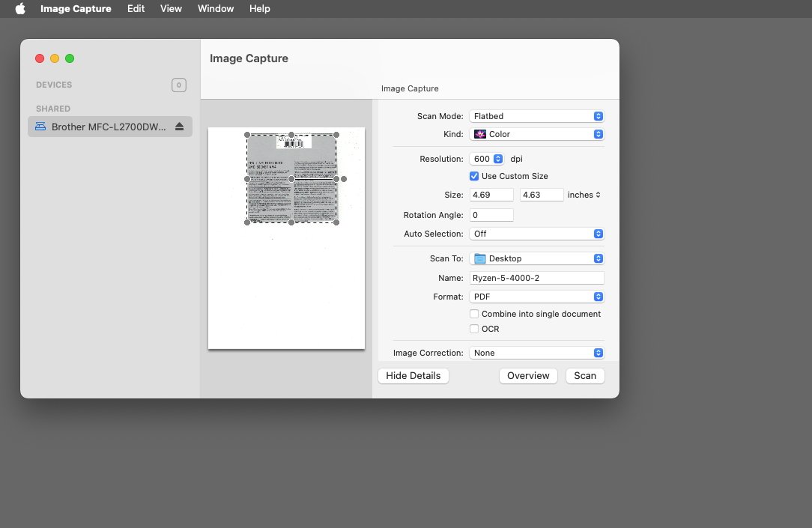This screenshot has width=812, height=528.
Task: Grab the rotation handle beside the selection
Action: (x=344, y=179)
